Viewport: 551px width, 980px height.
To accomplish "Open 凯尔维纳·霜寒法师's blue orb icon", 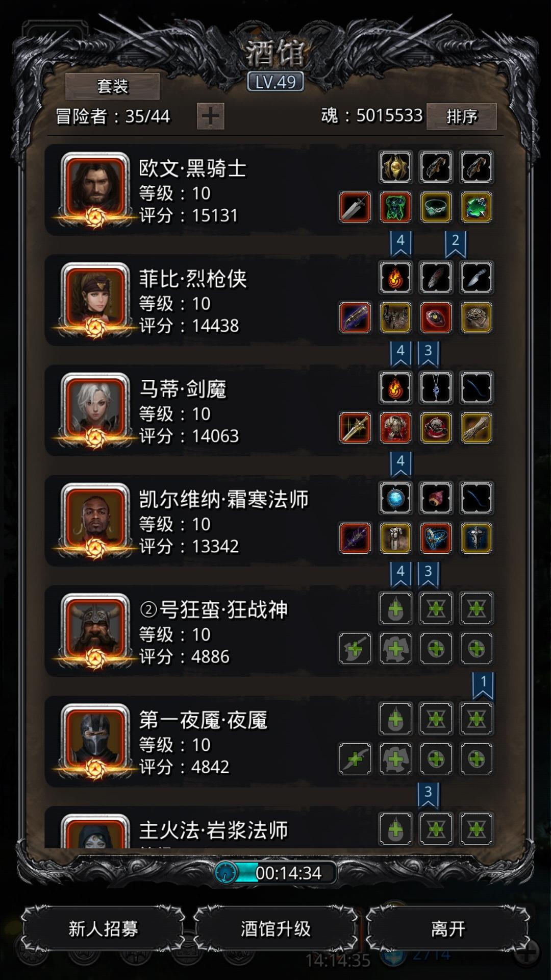I will (x=395, y=498).
